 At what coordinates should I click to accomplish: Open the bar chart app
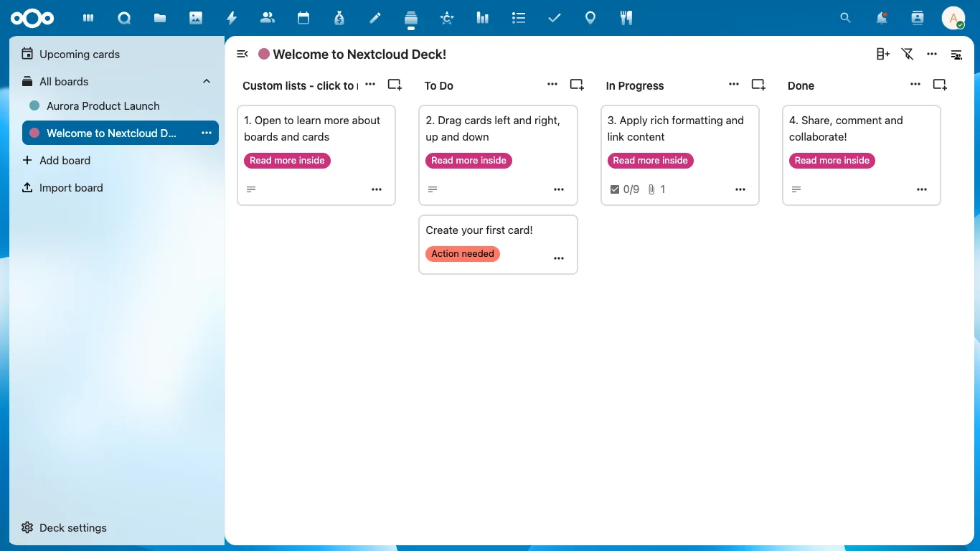click(x=483, y=18)
